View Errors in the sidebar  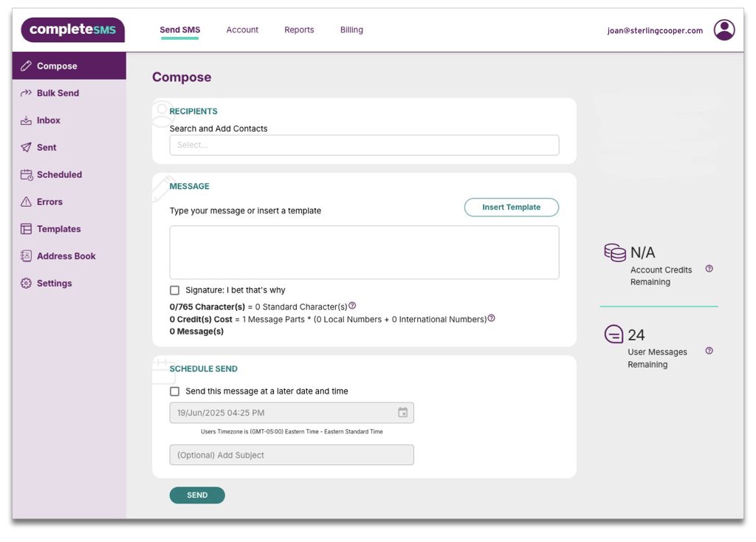[x=69, y=202]
